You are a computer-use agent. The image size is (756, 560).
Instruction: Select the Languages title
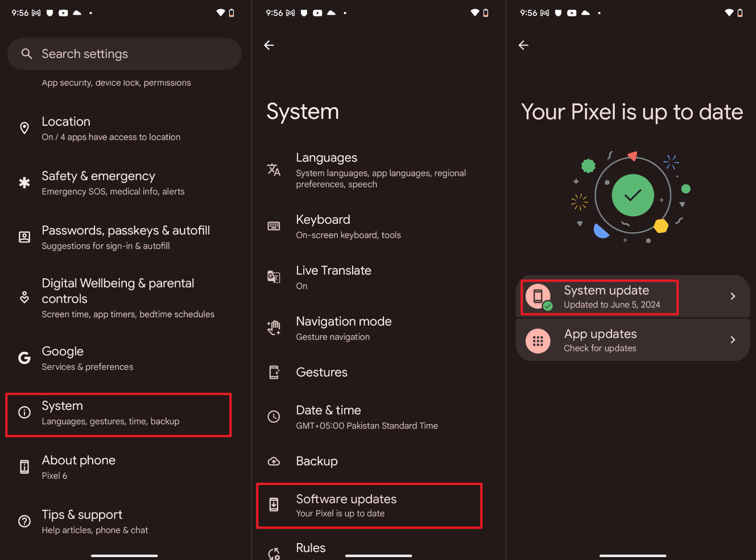point(327,158)
